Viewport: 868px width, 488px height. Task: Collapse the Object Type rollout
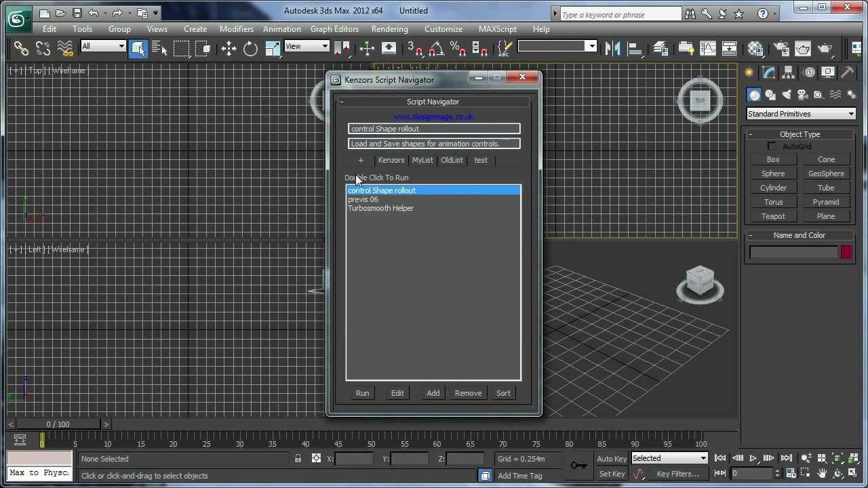pos(800,134)
